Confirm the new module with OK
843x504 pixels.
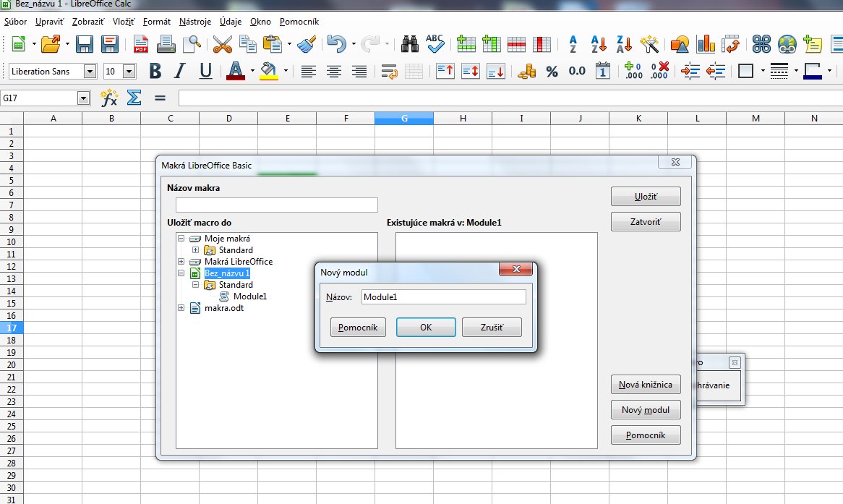pos(426,327)
